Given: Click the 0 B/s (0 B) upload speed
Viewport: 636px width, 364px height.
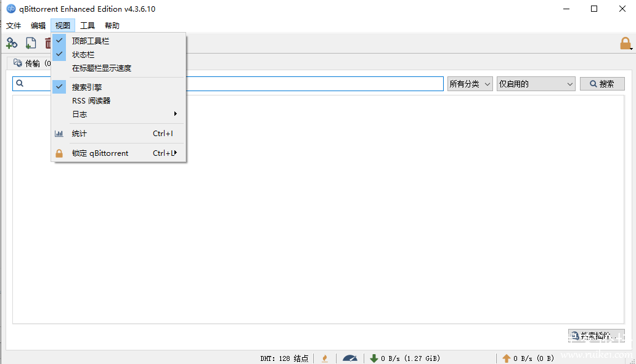Looking at the screenshot, I should 533,358.
